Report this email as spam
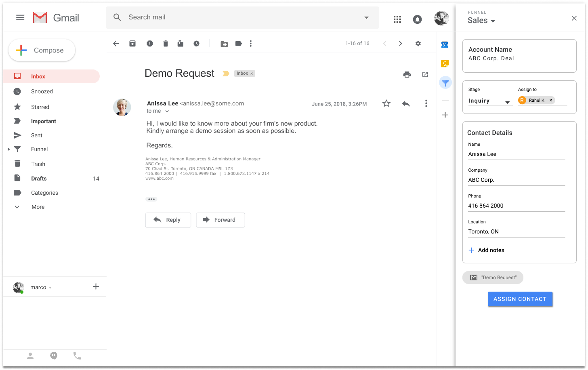588x370 pixels. [x=150, y=44]
